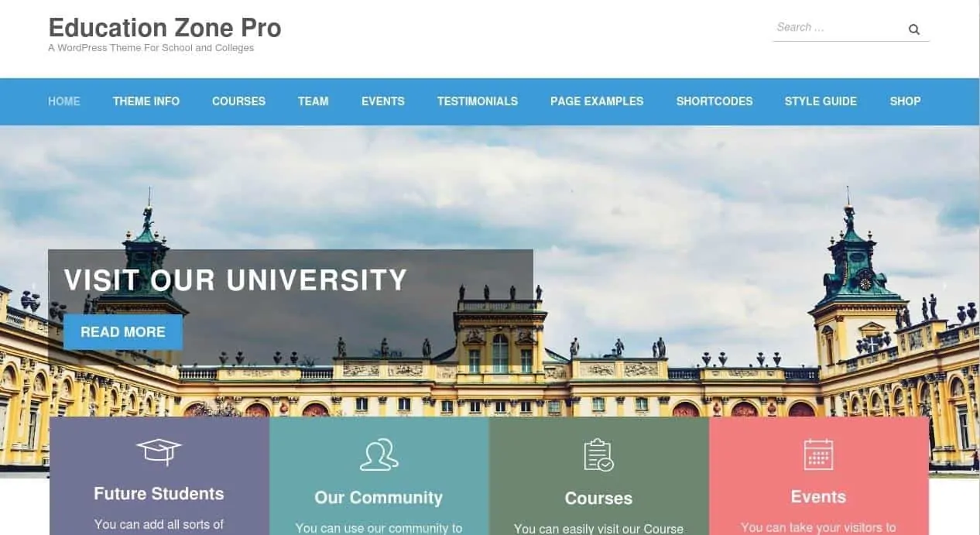Click the Our Community people icon
This screenshot has width=980, height=535.
point(379,454)
